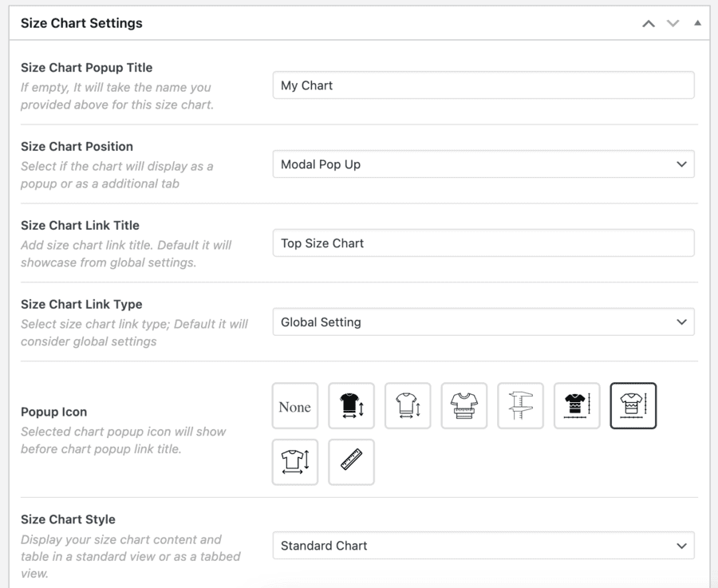Move Size Chart Settings panel up

[x=649, y=23]
